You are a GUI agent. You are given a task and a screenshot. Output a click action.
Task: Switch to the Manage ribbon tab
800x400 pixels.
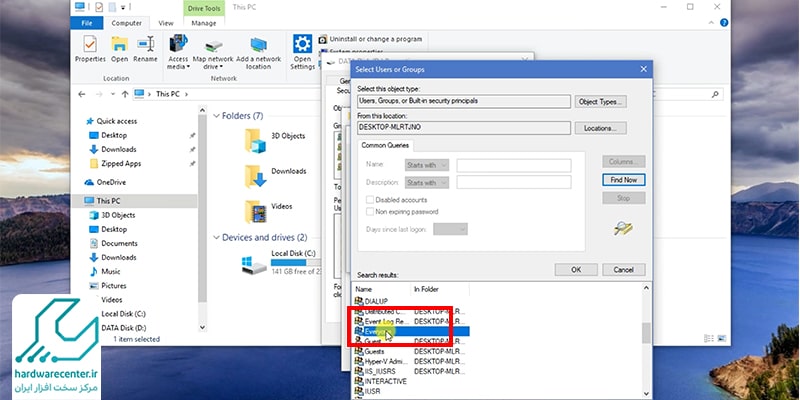204,23
